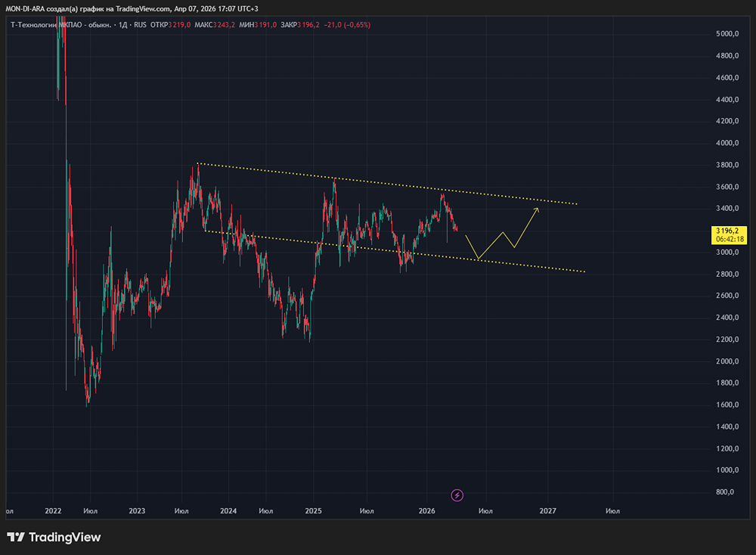Viewport: 756px width, 555px height.
Task: Click the 3000,0 price axis label
Action: click(x=727, y=253)
